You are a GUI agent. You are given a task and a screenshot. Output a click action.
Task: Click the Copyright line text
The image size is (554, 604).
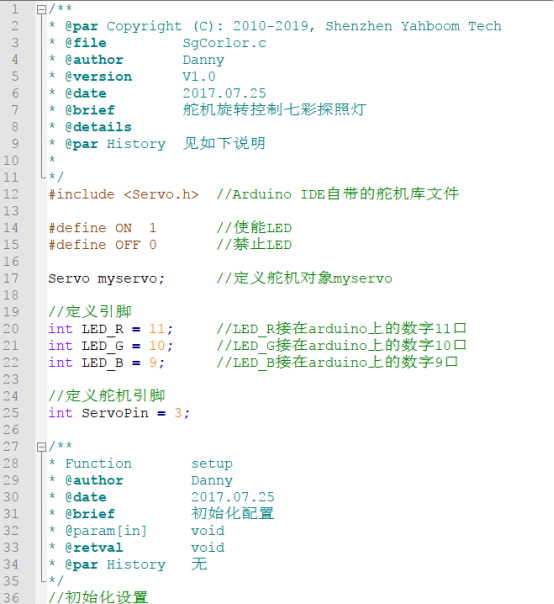[283, 26]
